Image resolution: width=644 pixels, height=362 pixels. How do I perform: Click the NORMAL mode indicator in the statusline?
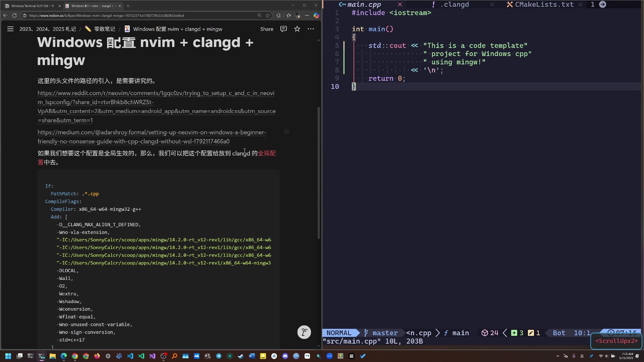tap(339, 333)
